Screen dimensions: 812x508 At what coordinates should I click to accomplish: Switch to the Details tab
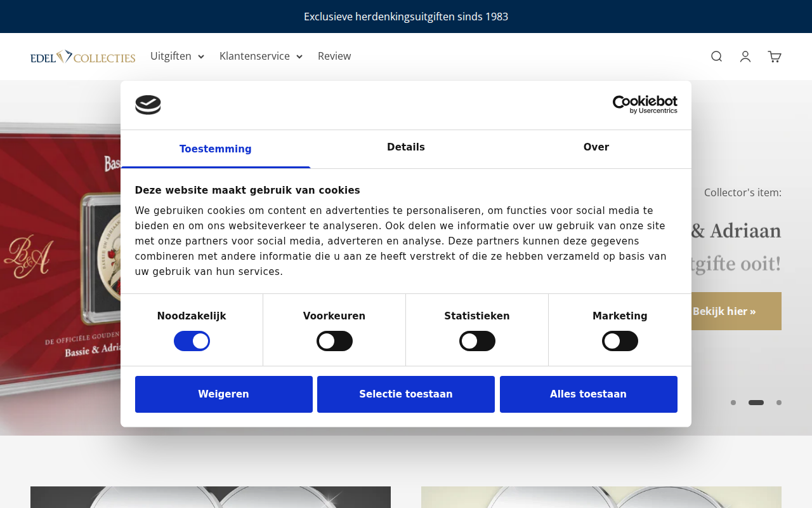click(406, 147)
